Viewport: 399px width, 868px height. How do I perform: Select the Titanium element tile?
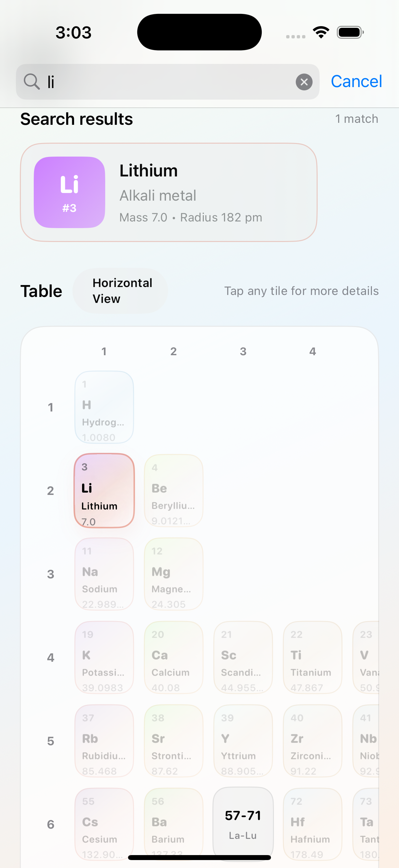pyautogui.click(x=312, y=657)
